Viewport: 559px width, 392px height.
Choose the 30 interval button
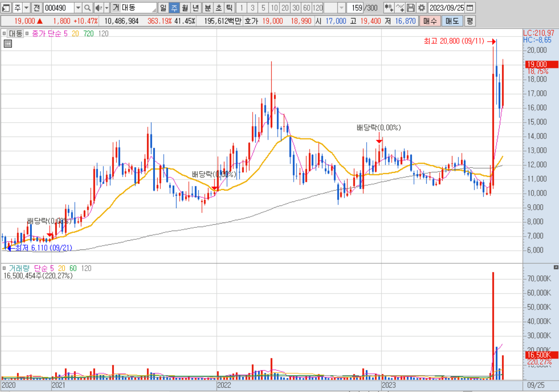(x=296, y=8)
